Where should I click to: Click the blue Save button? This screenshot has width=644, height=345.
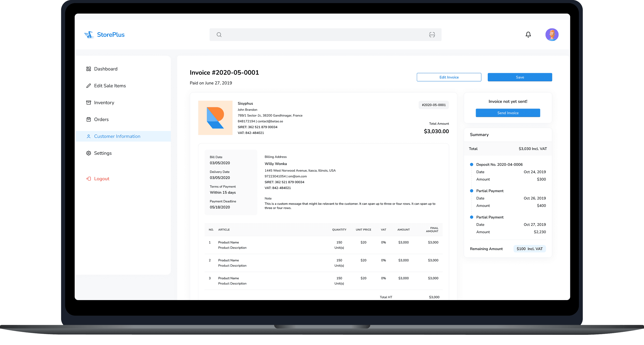[519, 77]
